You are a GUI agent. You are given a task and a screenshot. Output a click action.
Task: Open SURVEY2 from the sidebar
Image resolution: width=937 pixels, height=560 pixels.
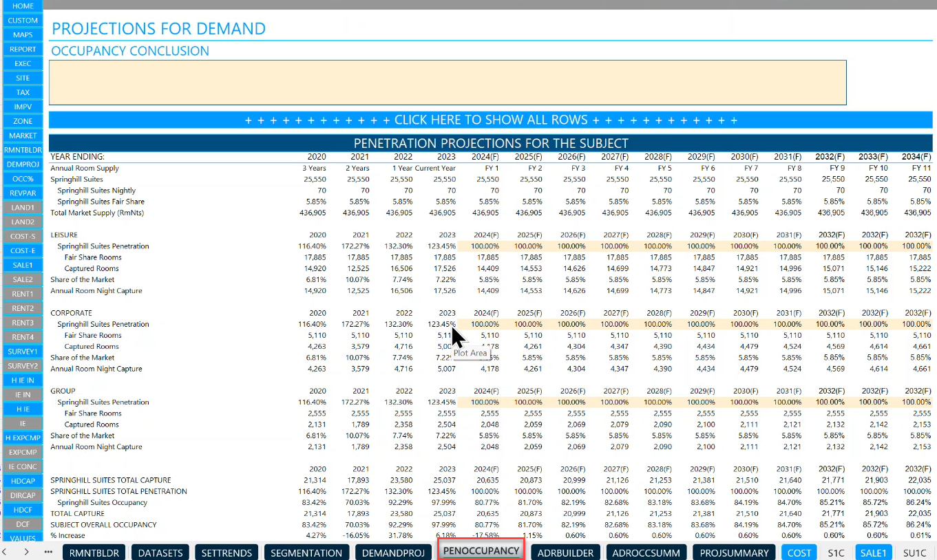(23, 366)
